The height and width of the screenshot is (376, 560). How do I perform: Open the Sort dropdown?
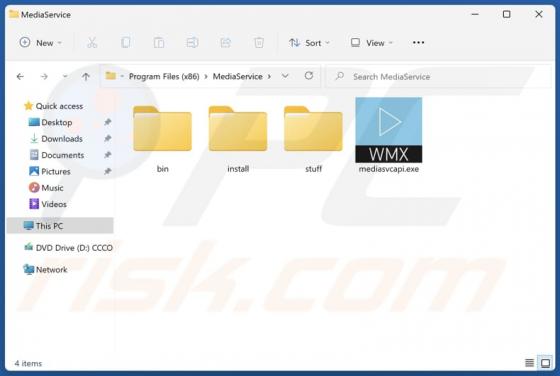point(309,43)
